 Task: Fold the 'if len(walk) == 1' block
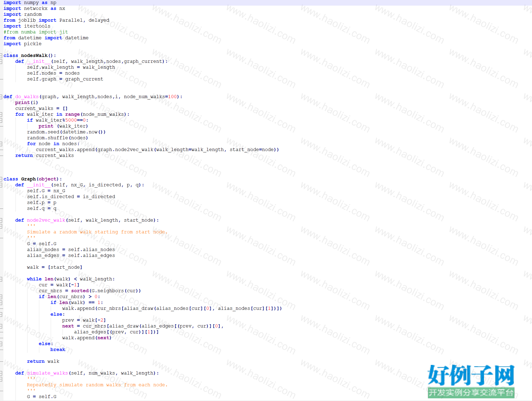click(x=1, y=303)
